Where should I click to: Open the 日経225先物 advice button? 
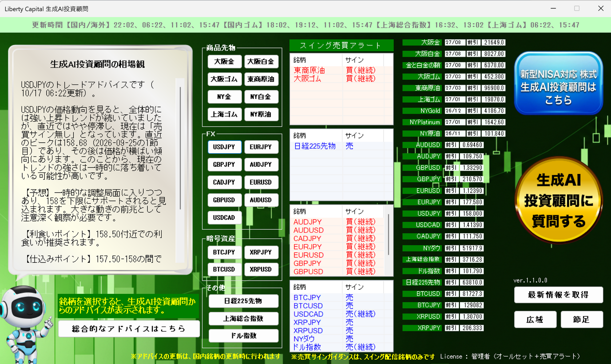coord(243,301)
